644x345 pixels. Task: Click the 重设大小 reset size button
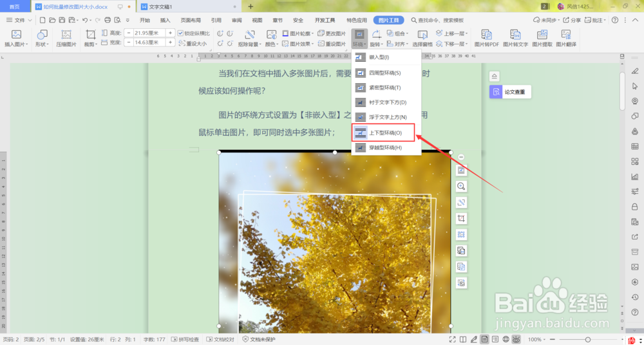coord(193,44)
